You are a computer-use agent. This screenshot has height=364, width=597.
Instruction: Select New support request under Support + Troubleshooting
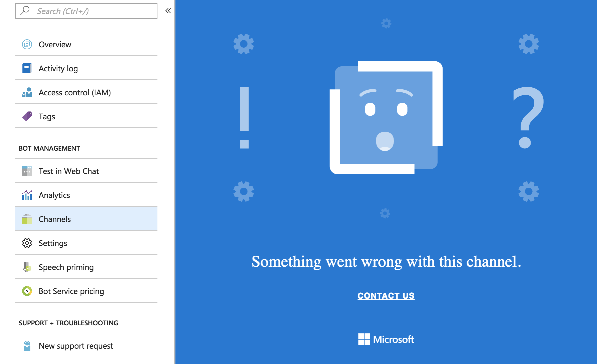click(75, 346)
